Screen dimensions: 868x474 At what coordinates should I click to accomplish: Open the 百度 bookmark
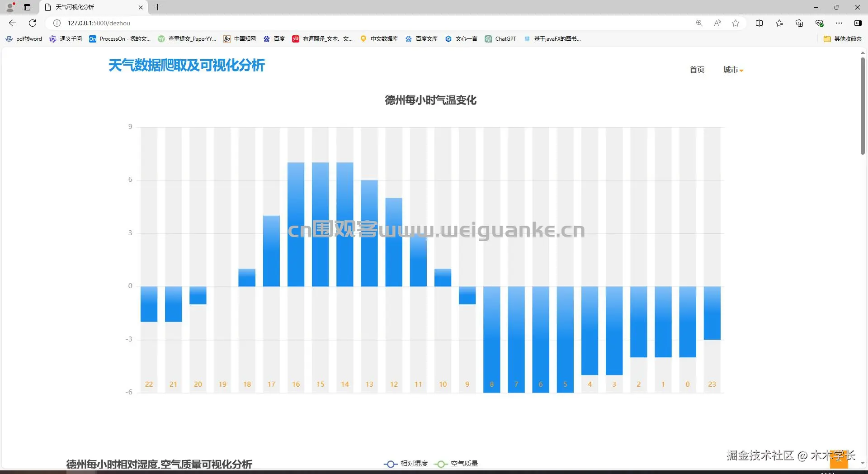pyautogui.click(x=274, y=39)
